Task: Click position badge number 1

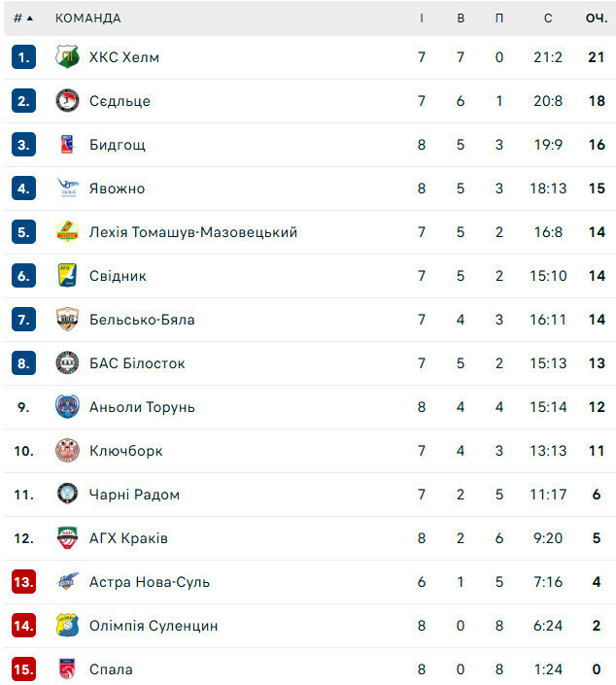Action: click(24, 57)
